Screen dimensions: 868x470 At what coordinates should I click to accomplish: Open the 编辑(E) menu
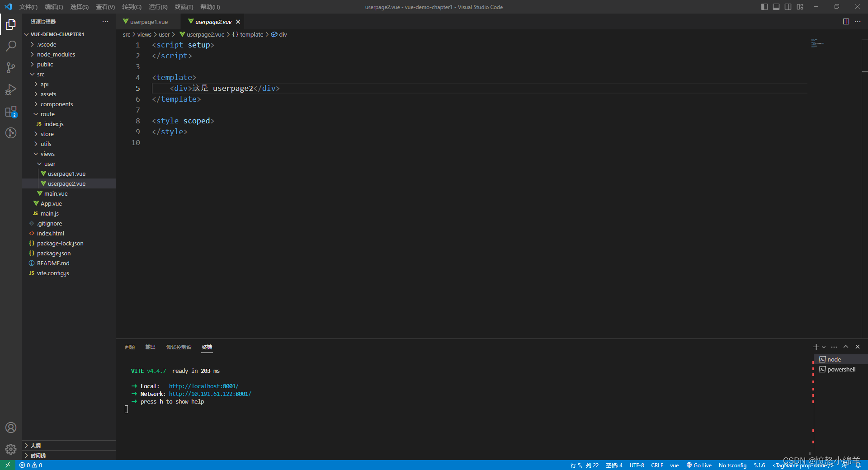(54, 7)
